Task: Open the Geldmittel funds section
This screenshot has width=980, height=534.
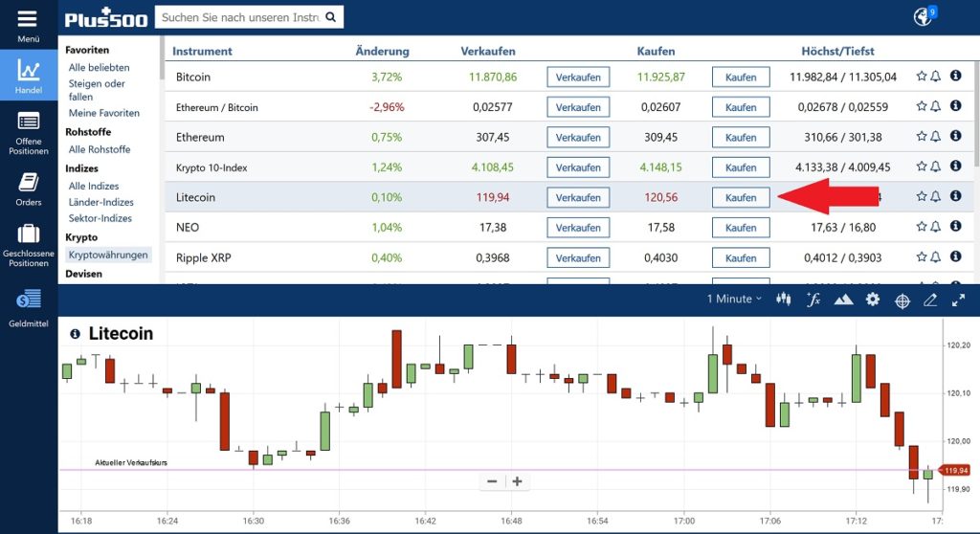Action: tap(28, 307)
